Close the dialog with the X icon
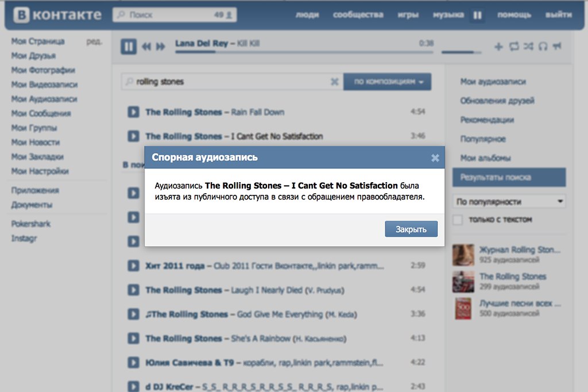588x392 pixels. [435, 157]
